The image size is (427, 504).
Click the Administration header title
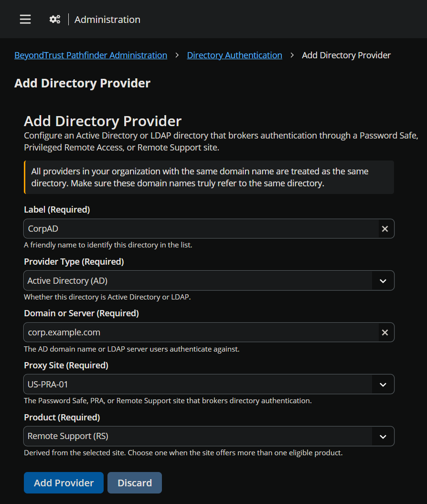coord(107,20)
